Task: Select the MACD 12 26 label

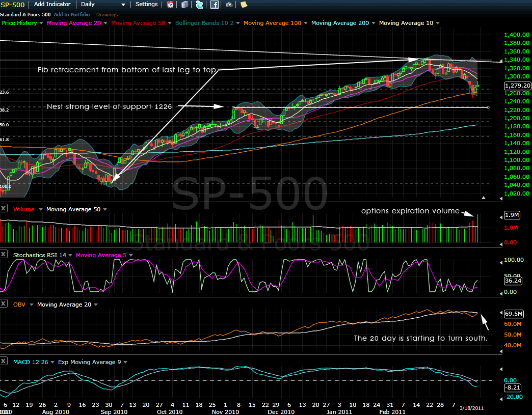Action: pos(31,362)
